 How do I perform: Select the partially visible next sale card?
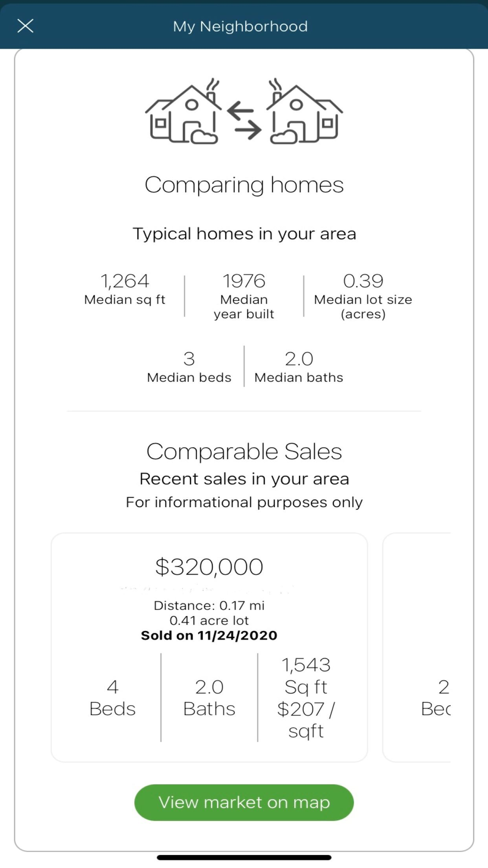click(417, 647)
